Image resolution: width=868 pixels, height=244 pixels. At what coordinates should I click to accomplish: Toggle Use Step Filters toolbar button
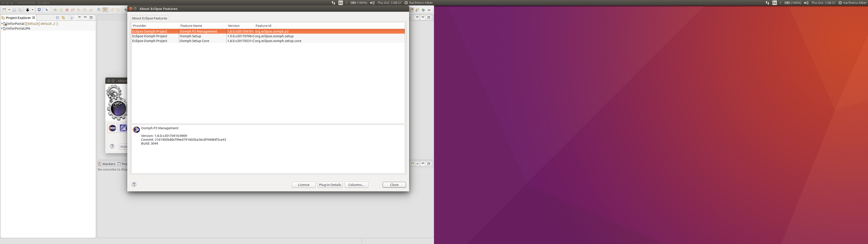click(x=105, y=10)
